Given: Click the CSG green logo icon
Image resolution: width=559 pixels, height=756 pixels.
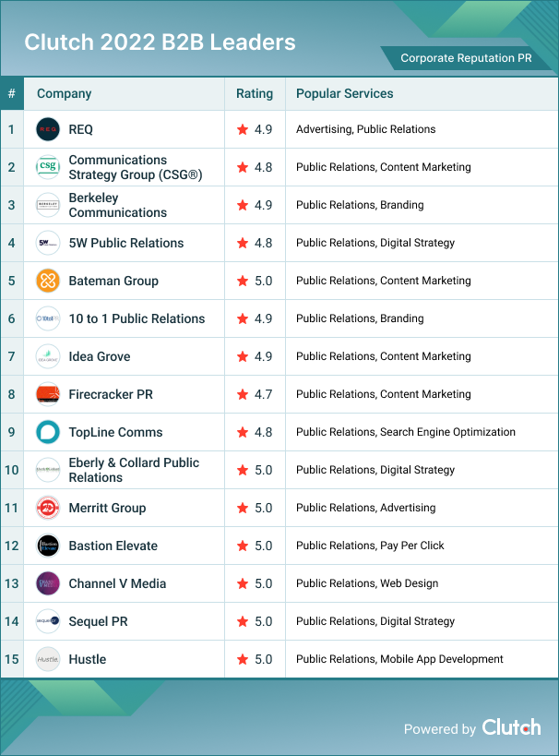Looking at the screenshot, I should [x=48, y=167].
